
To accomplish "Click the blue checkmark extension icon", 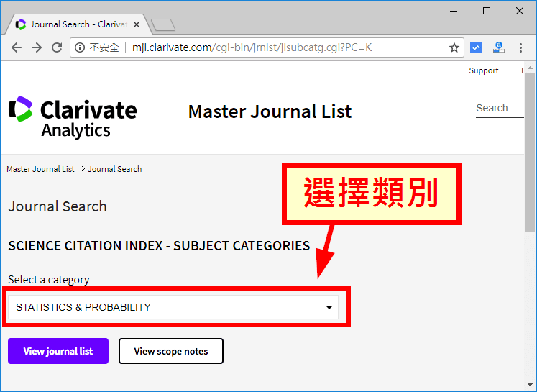I will pyautogui.click(x=476, y=48).
